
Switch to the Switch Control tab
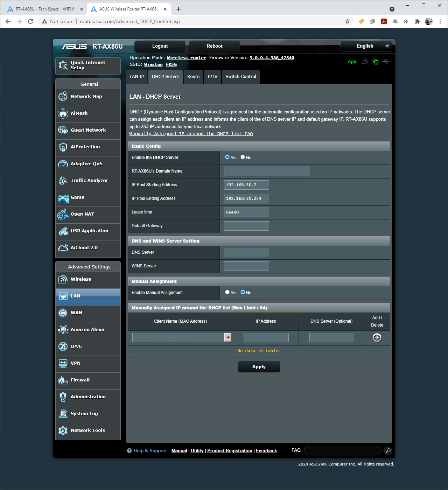click(x=240, y=77)
